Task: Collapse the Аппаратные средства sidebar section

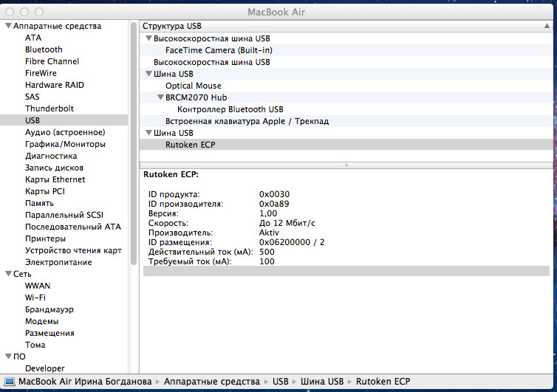Action: coord(8,27)
